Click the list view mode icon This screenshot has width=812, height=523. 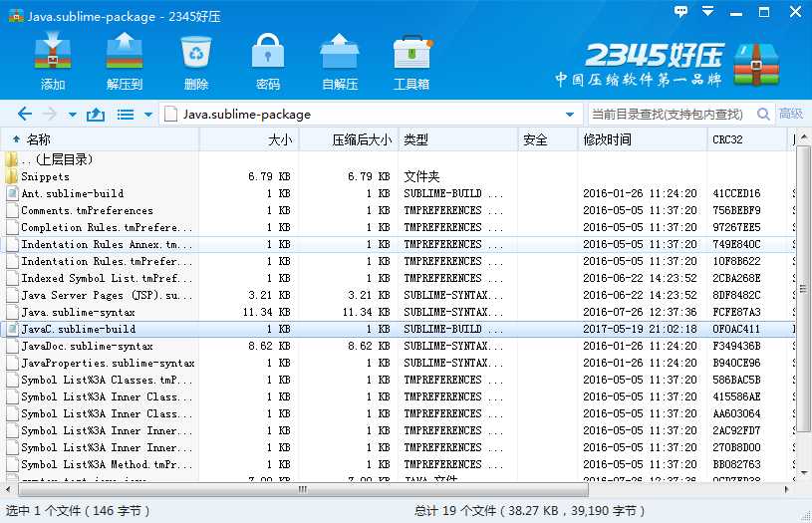coord(126,115)
